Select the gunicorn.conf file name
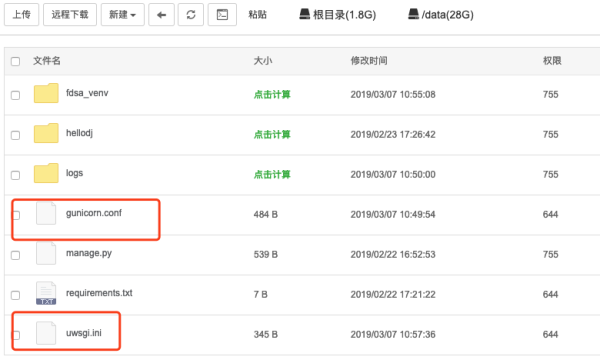This screenshot has width=600, height=360. (94, 213)
